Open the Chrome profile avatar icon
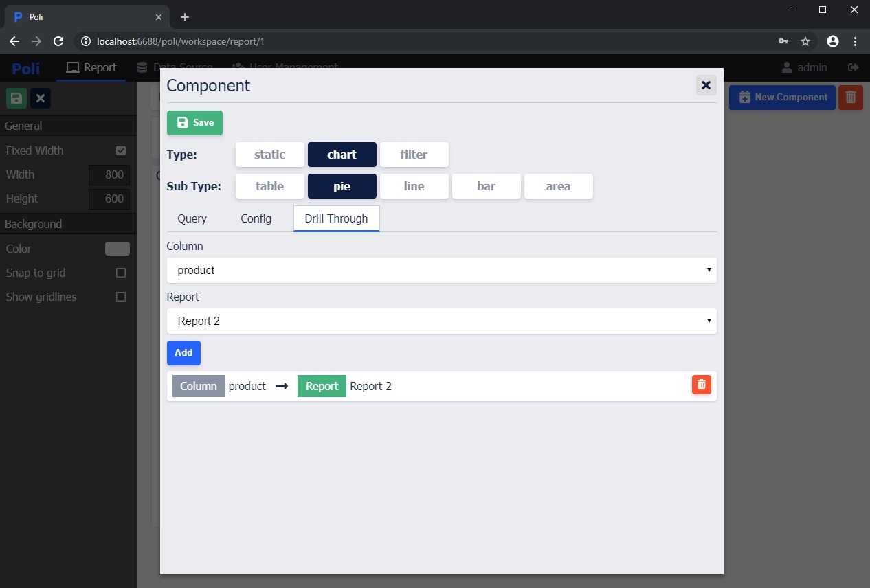This screenshot has width=870, height=588. [x=833, y=41]
